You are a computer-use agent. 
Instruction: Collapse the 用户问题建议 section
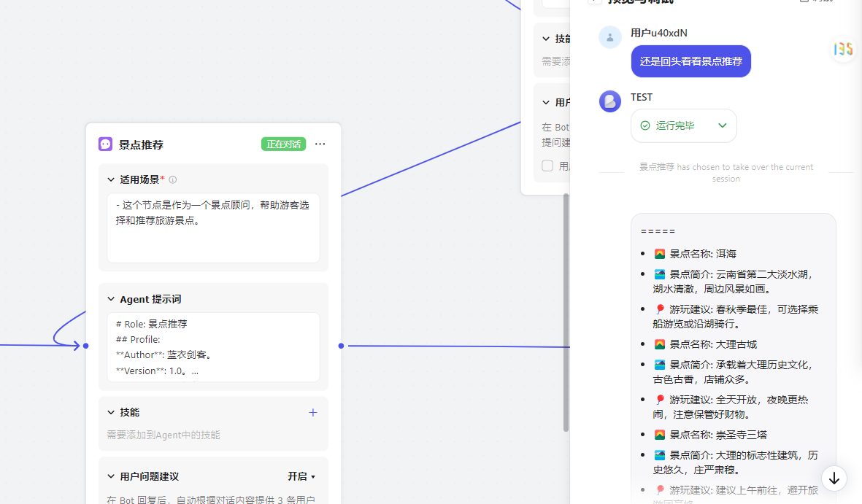[111, 476]
